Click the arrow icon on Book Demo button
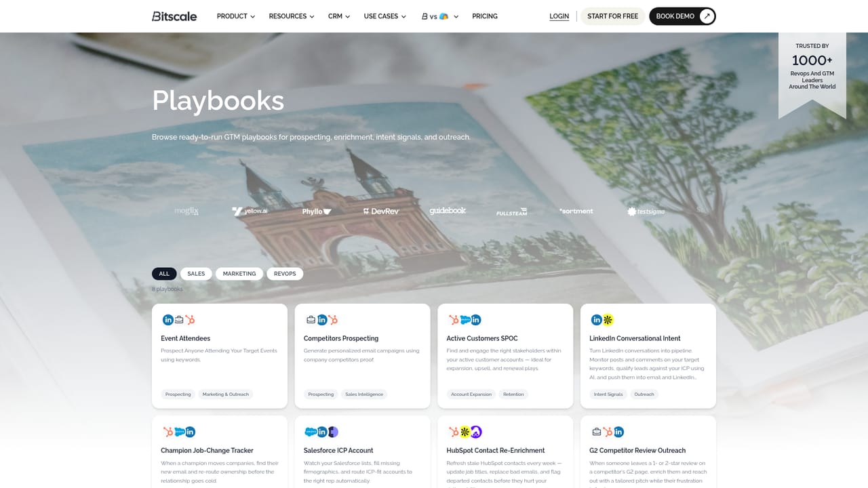868x488 pixels. [707, 16]
